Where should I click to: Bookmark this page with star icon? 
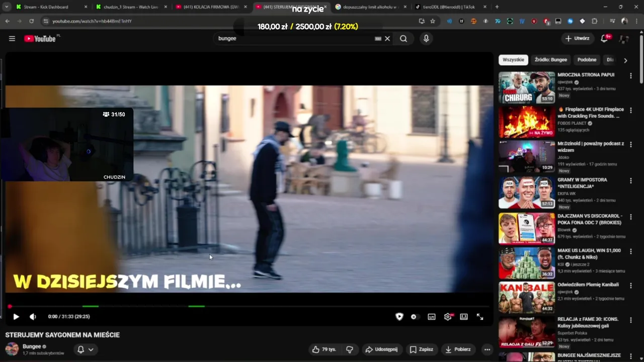[x=433, y=21]
